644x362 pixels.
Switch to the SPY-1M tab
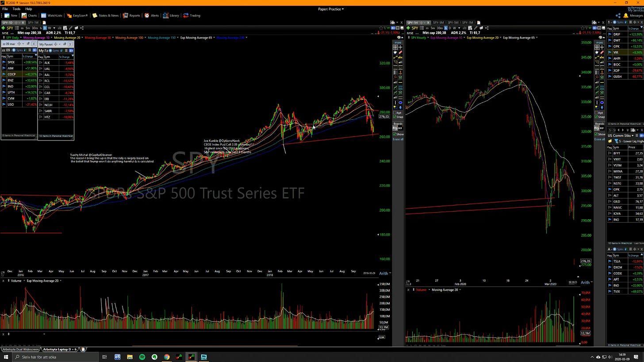467,23
